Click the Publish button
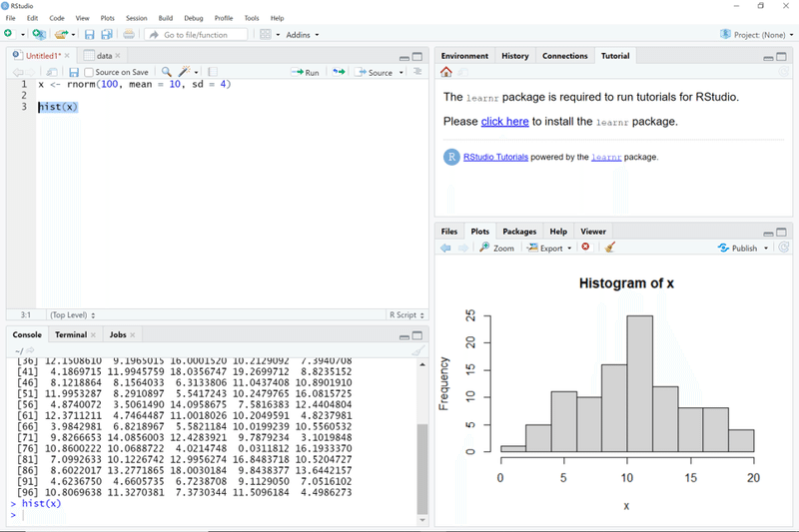The height and width of the screenshot is (532, 799). tap(738, 248)
